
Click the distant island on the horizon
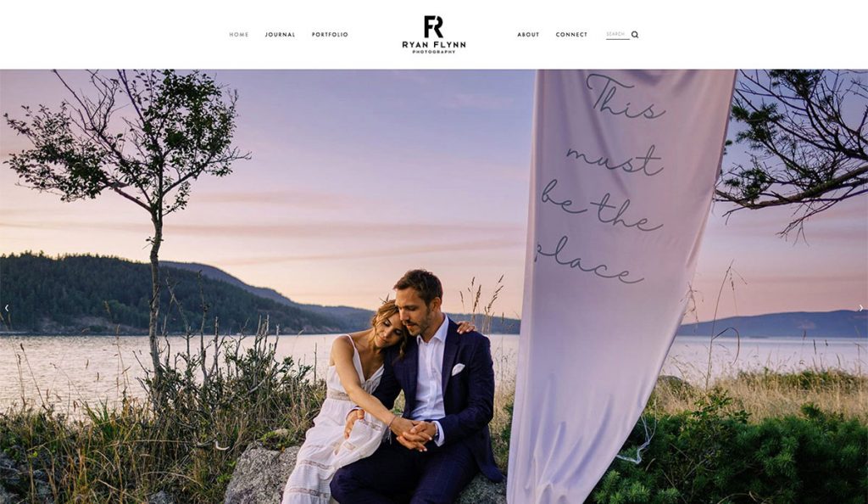point(775,325)
